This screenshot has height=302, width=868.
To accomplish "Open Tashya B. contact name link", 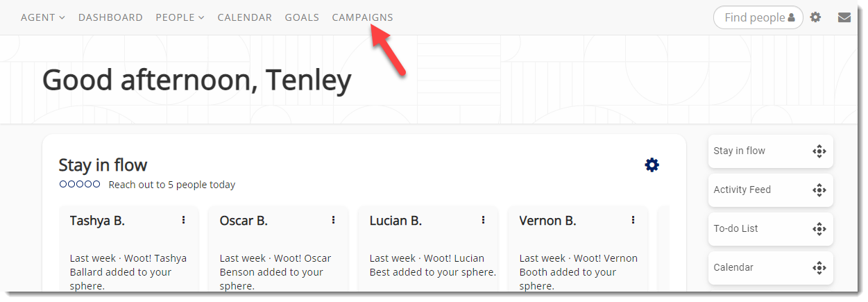I will 97,221.
